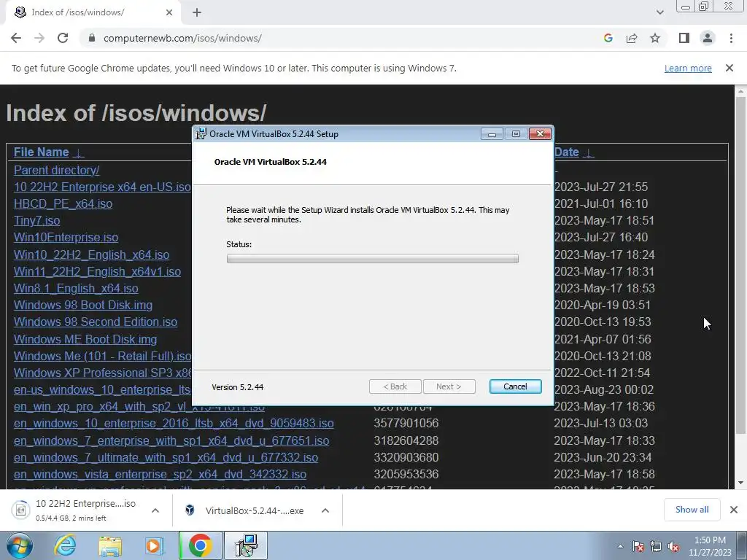The width and height of the screenshot is (747, 560).
Task: Click the page vertical scrollbar
Action: pos(740,265)
